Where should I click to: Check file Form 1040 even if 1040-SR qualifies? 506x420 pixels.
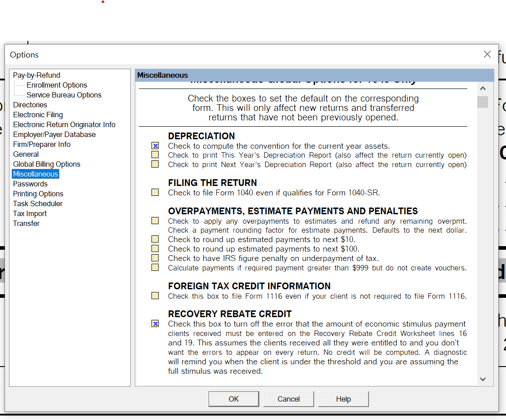[155, 192]
